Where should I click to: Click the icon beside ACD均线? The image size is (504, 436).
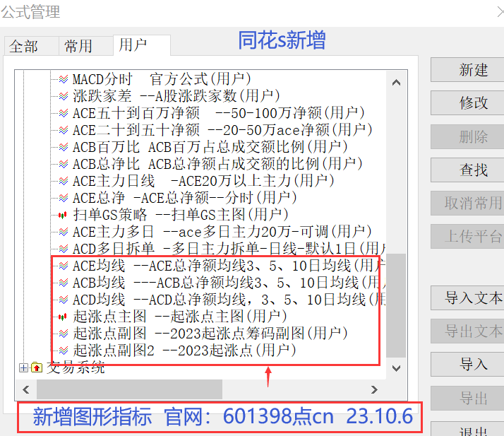[x=64, y=300]
